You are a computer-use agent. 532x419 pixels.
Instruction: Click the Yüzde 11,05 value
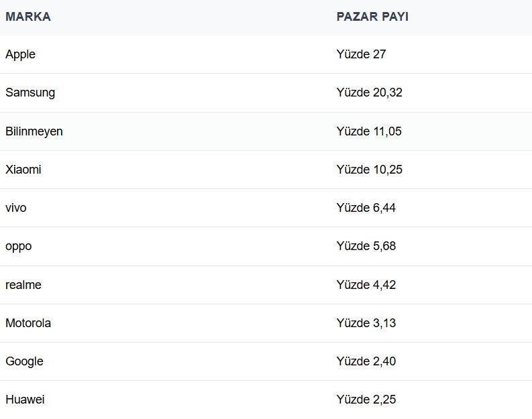(x=369, y=131)
